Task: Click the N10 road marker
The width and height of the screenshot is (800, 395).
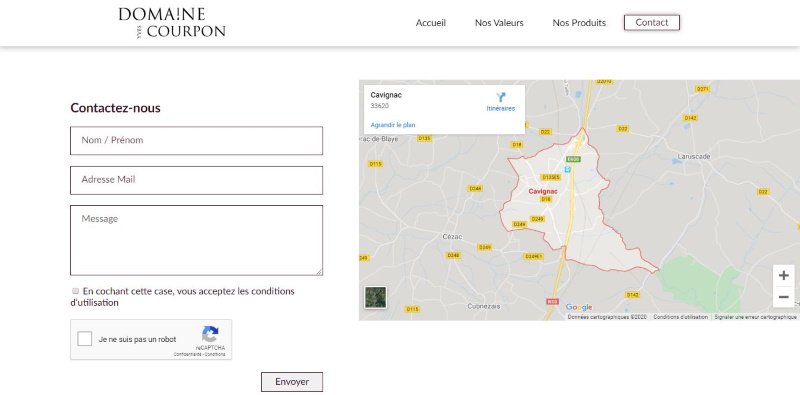Action: pyautogui.click(x=552, y=302)
